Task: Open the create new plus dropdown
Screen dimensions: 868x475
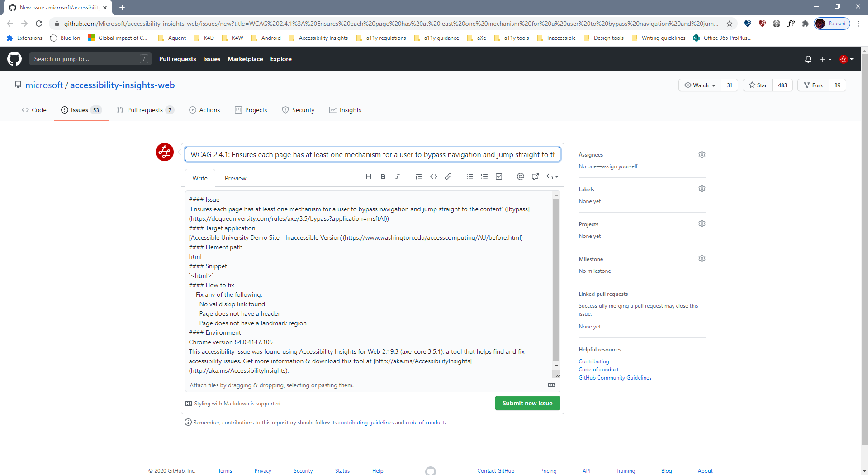Action: pyautogui.click(x=825, y=59)
